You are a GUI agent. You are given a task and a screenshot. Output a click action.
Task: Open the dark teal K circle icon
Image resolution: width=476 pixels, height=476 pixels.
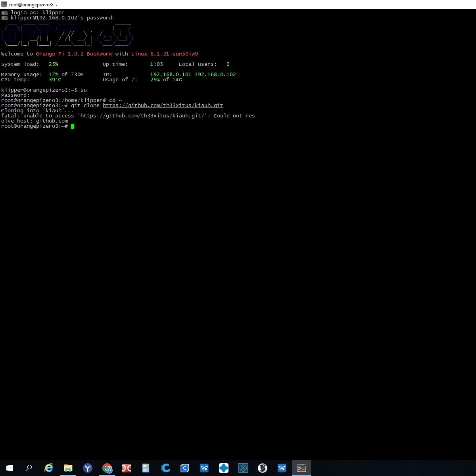coord(243,468)
